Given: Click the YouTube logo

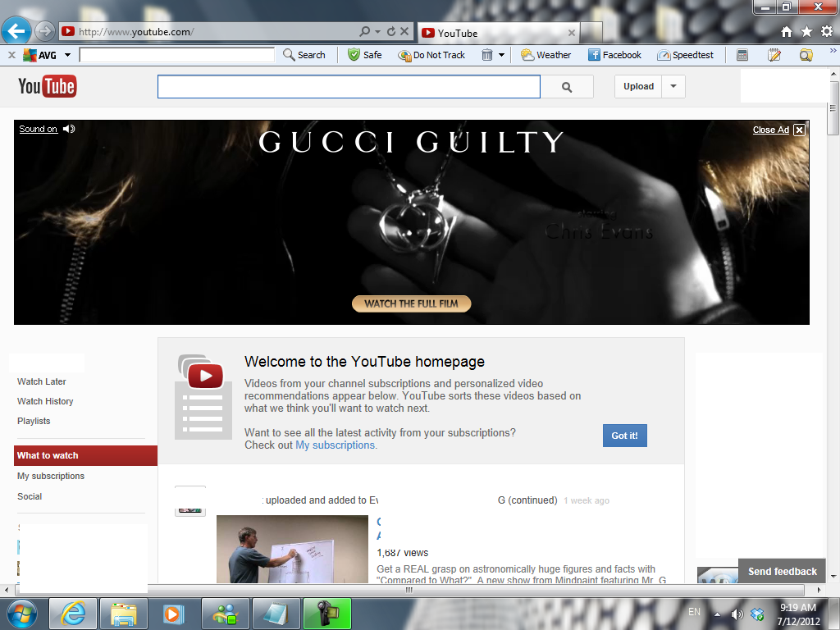Looking at the screenshot, I should 48,86.
